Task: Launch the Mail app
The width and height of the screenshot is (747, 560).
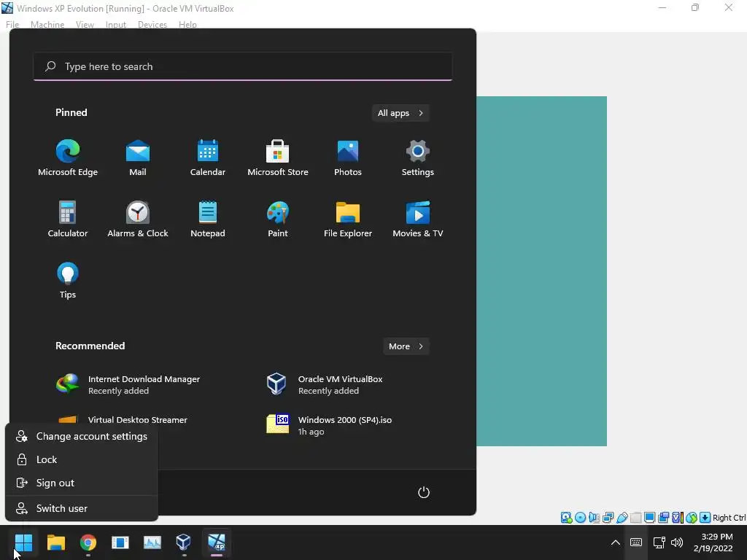Action: [x=138, y=157]
